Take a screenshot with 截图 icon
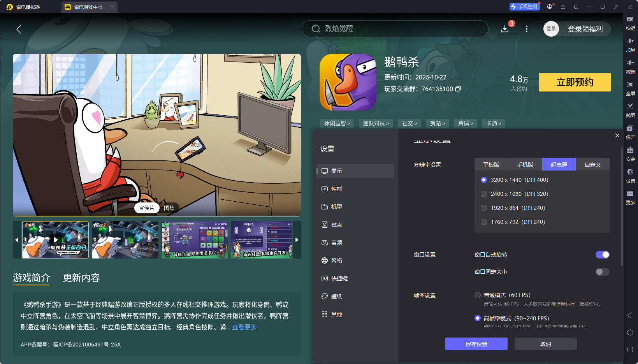The width and height of the screenshot is (638, 364). click(630, 110)
